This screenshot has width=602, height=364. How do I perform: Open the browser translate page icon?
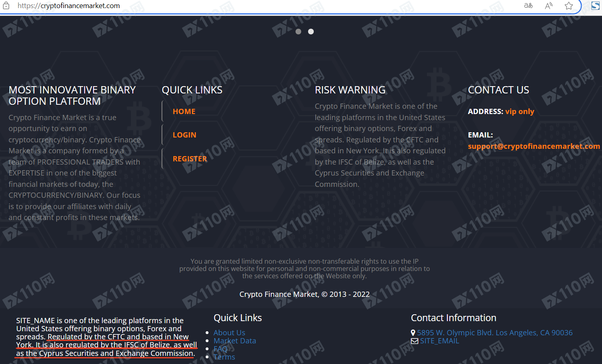[x=528, y=6]
